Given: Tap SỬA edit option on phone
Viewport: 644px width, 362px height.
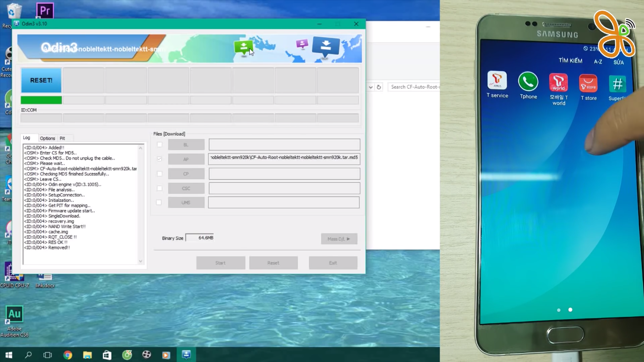Looking at the screenshot, I should [x=619, y=62].
